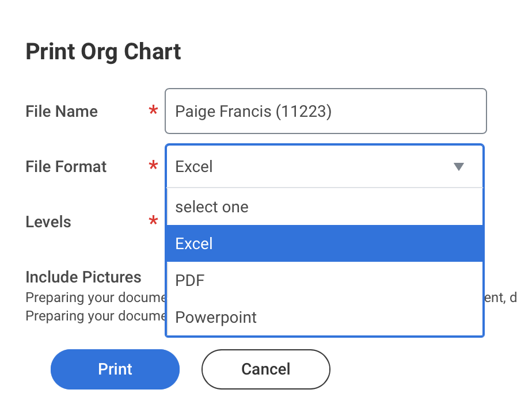The width and height of the screenshot is (517, 420).
Task: Click inside the File Name field
Action: (x=325, y=111)
